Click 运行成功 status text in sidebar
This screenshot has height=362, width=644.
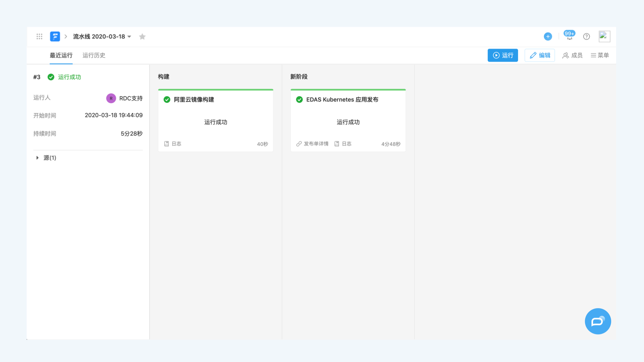click(x=69, y=77)
